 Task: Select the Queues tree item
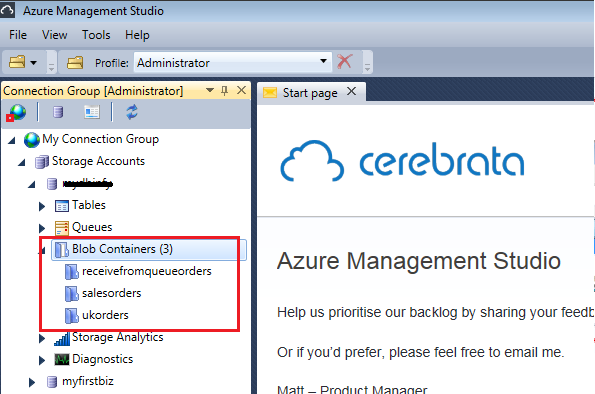(x=92, y=227)
